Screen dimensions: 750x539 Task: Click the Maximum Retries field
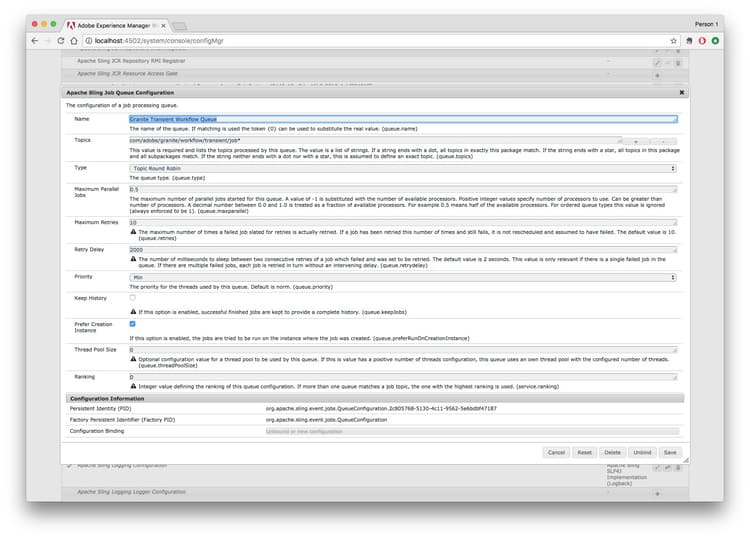point(403,222)
